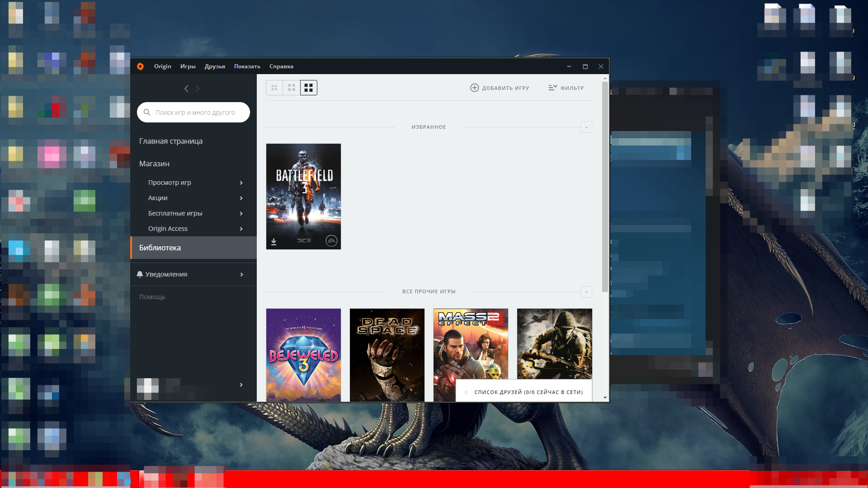The height and width of the screenshot is (488, 868).
Task: Open the Игры menu
Action: pos(188,66)
